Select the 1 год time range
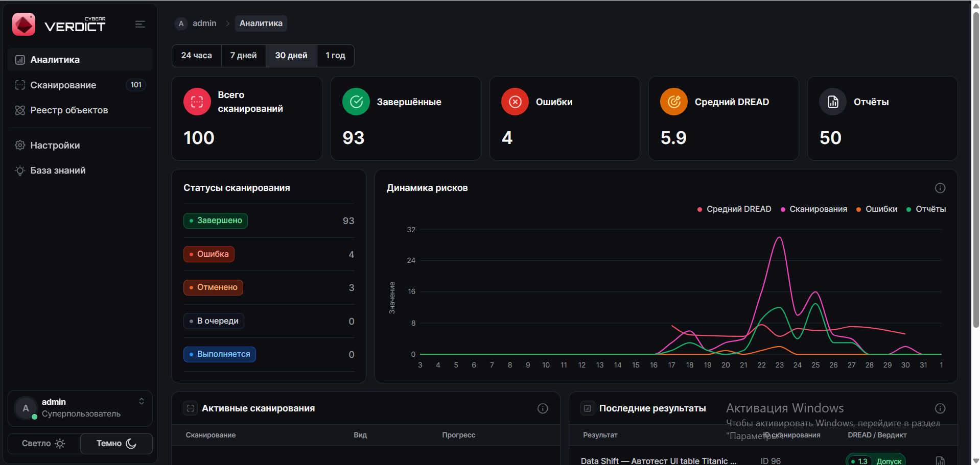The height and width of the screenshot is (465, 980). (335, 56)
